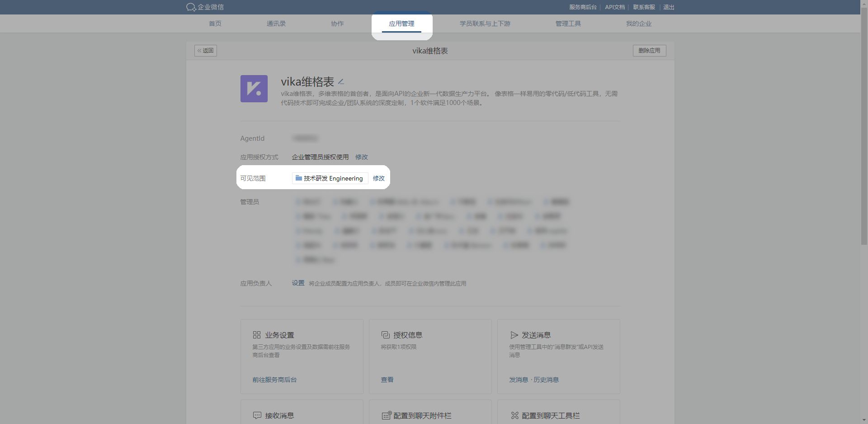
Task: Click the 配置到聊天附件栏 icon
Action: point(386,415)
